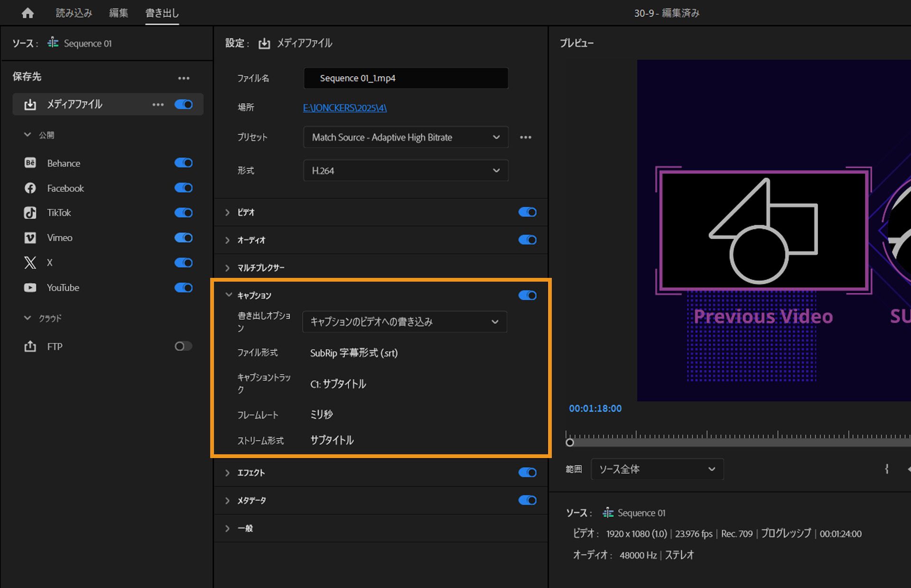
Task: Click the more options button beside プリセット
Action: click(525, 137)
